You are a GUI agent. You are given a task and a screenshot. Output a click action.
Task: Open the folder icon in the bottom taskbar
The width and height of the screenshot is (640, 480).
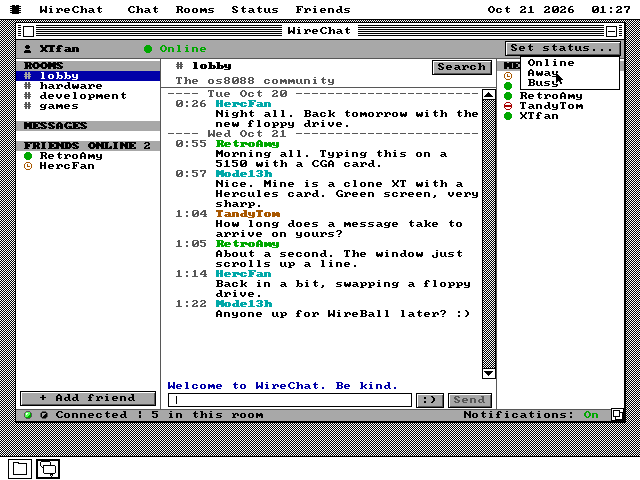20,469
